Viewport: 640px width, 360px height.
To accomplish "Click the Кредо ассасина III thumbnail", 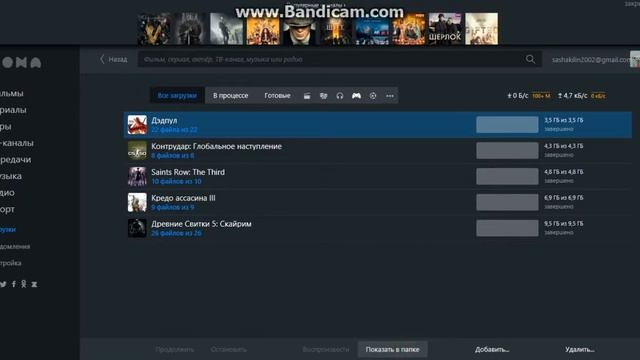I will click(137, 202).
